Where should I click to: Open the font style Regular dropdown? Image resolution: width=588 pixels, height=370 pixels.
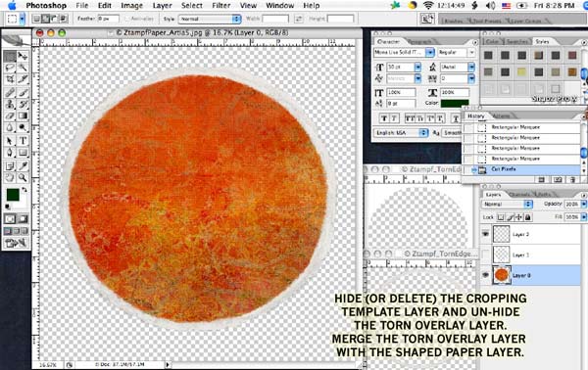click(471, 53)
